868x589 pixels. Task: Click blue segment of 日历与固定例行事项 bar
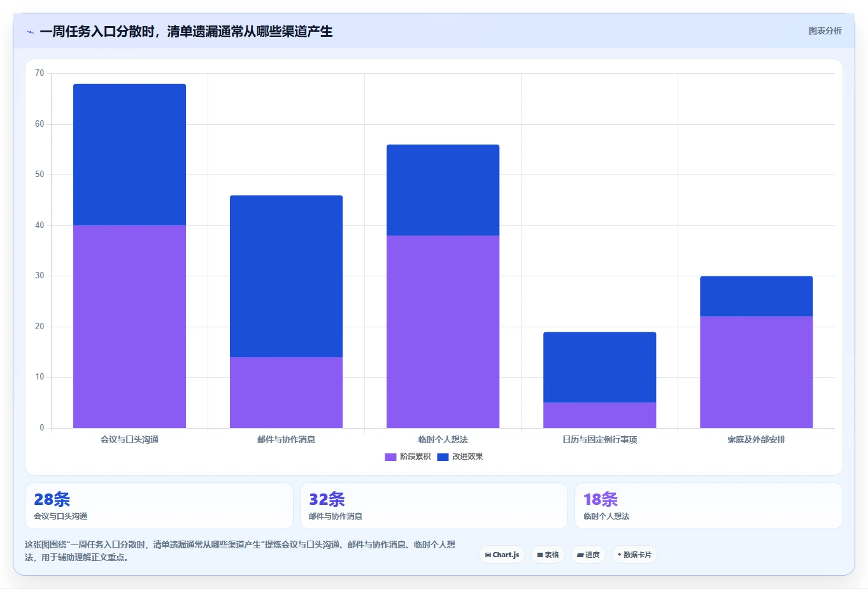click(599, 367)
